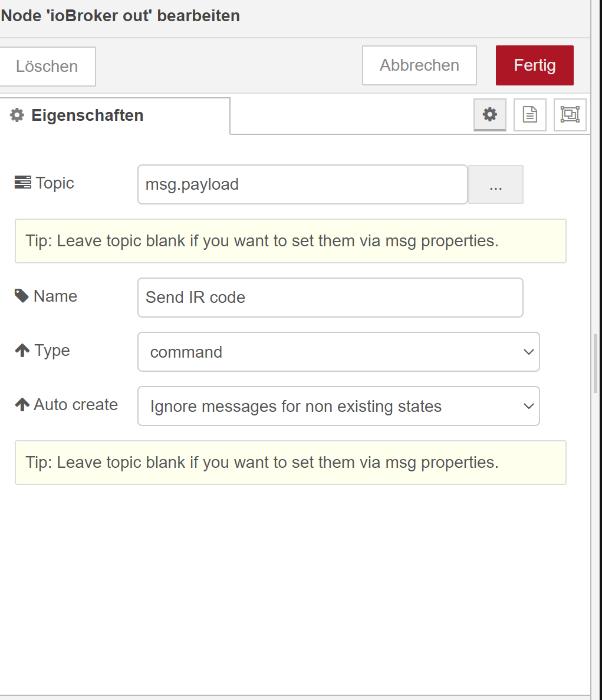This screenshot has height=700, width=602.
Task: Click the first topic tip notice box
Action: click(290, 241)
